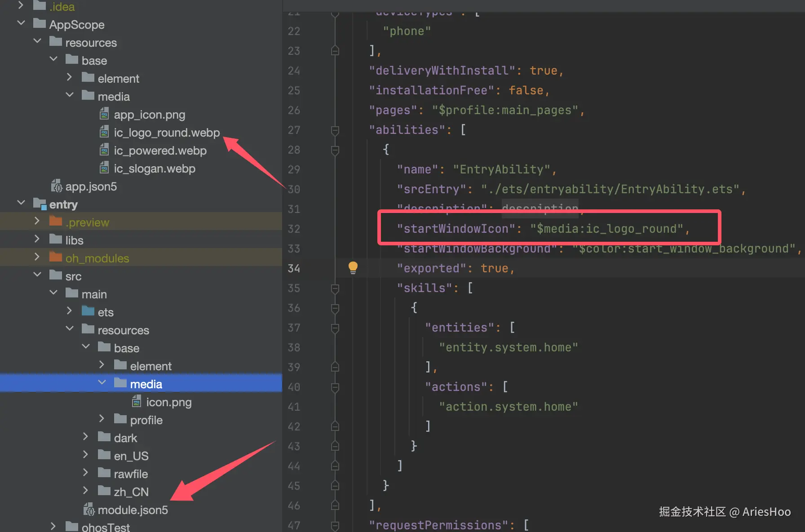Select the main folder in src
The height and width of the screenshot is (532, 805).
pyautogui.click(x=94, y=294)
